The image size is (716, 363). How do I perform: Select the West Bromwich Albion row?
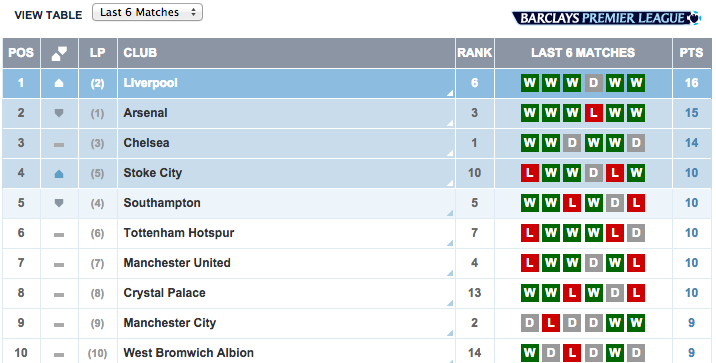pos(357,352)
